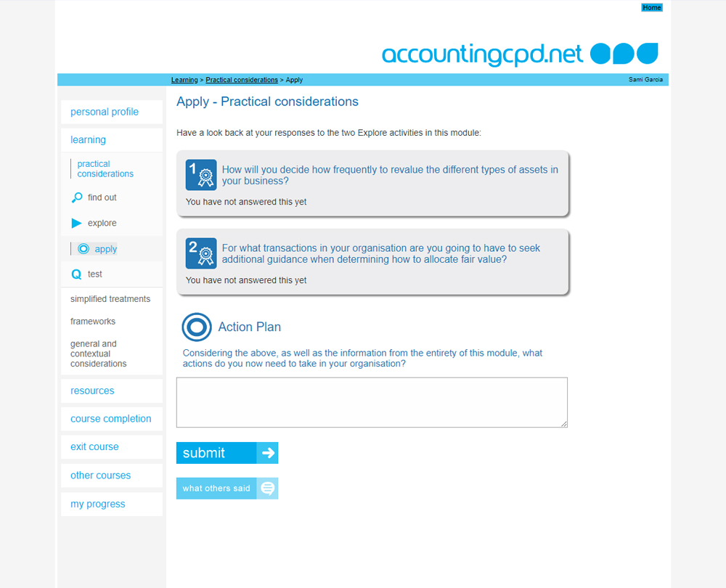Click the Action Plan concentric circle icon
The image size is (726, 588).
click(196, 327)
